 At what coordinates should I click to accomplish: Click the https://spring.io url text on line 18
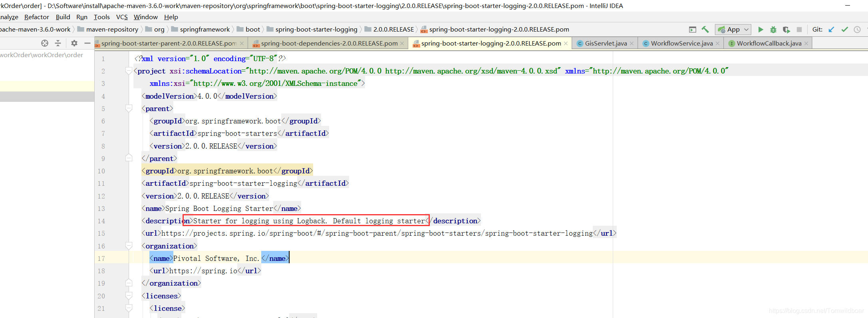pyautogui.click(x=203, y=271)
